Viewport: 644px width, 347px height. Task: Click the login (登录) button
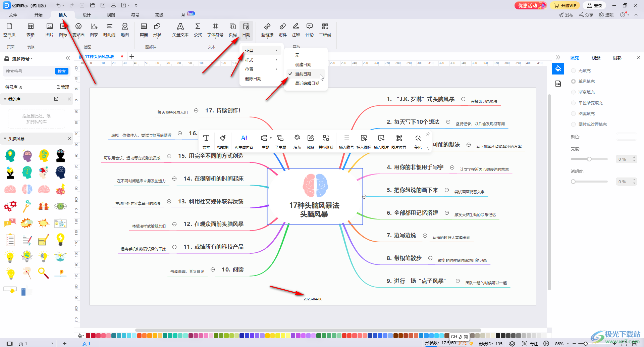(x=594, y=5)
